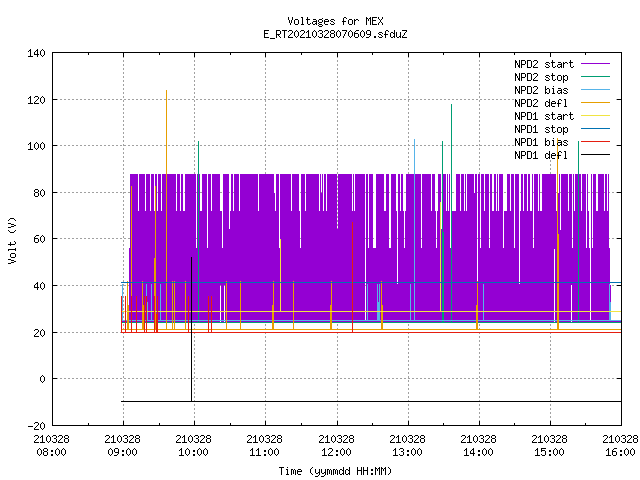The image size is (640, 480).
Task: Select the filename E_RT20210328070609.sfduZ subtitle
Action: click(x=335, y=34)
